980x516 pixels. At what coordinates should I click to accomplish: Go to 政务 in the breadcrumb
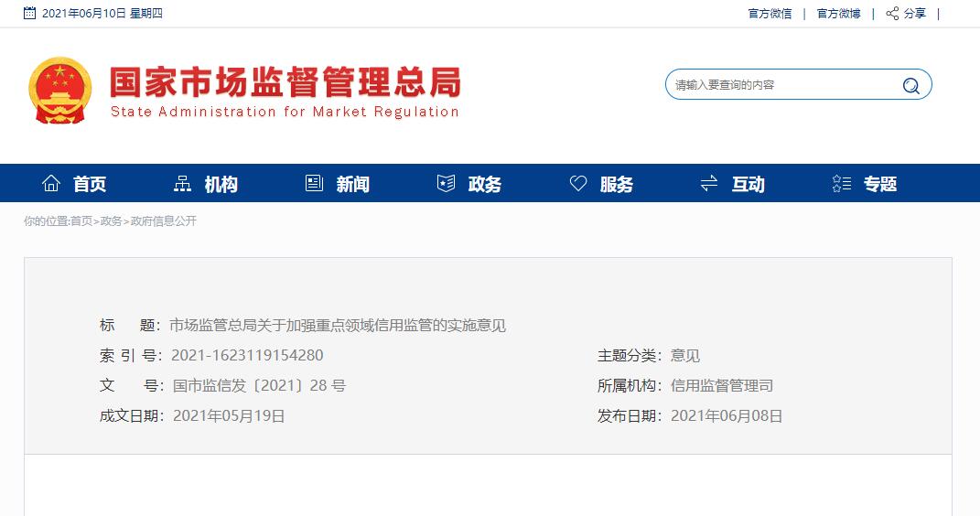click(x=112, y=221)
